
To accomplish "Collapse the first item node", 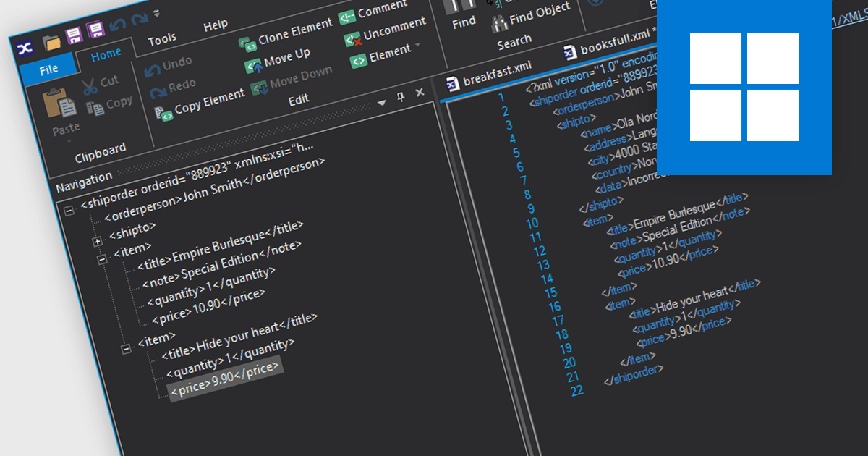I will tap(102, 258).
